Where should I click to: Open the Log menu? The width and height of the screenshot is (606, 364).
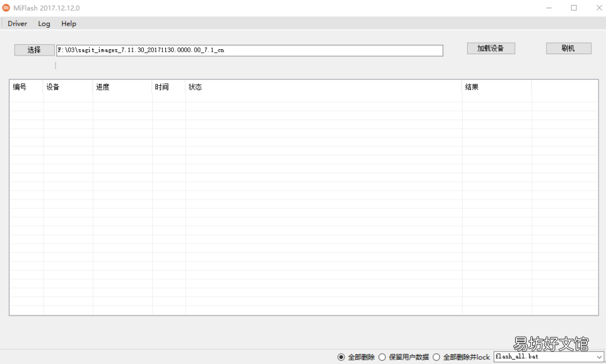point(44,23)
